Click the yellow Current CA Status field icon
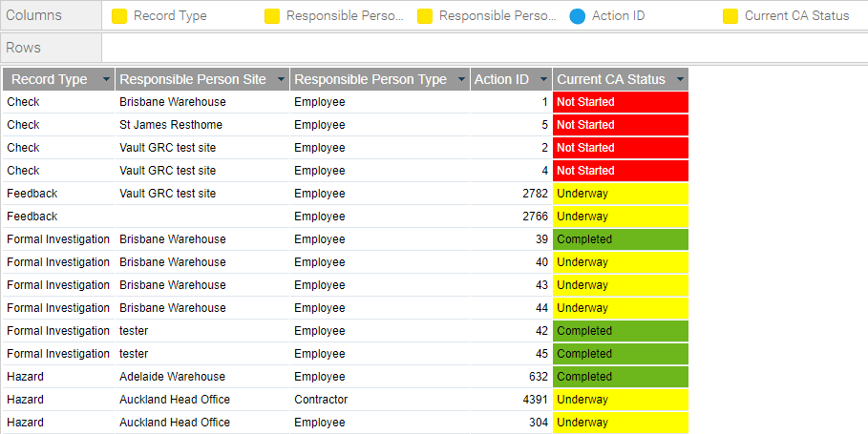This screenshot has height=434, width=868. click(x=730, y=16)
